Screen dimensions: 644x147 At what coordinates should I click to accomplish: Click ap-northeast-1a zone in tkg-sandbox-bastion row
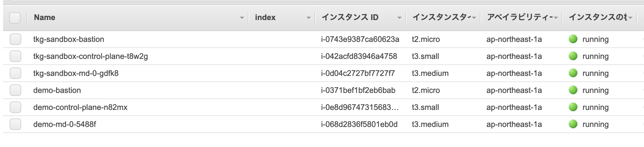[514, 39]
